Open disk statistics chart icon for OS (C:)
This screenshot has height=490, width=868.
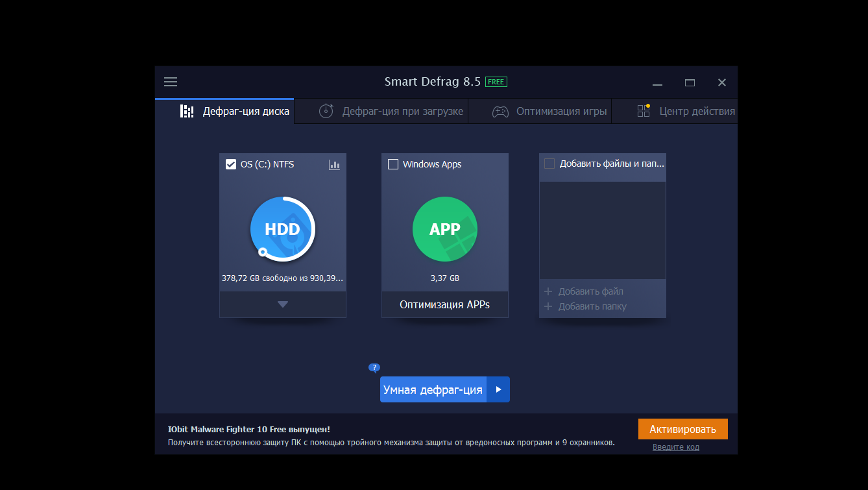coord(334,165)
